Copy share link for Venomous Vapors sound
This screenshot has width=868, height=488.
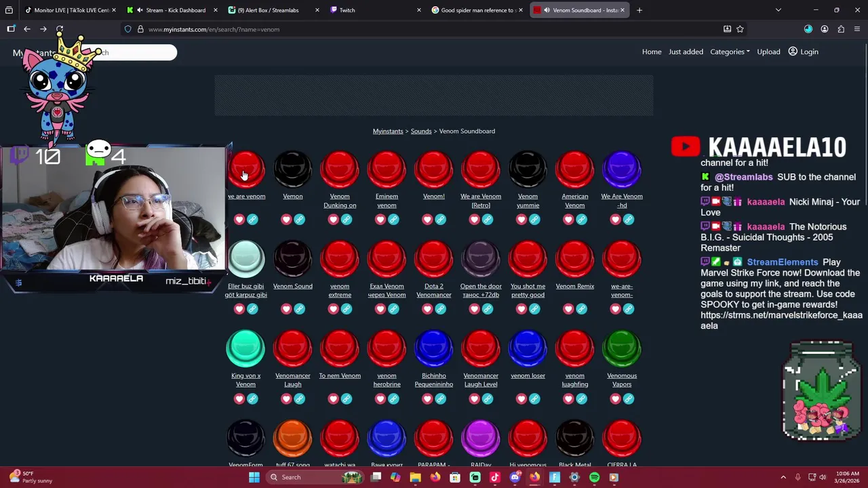[x=629, y=399]
